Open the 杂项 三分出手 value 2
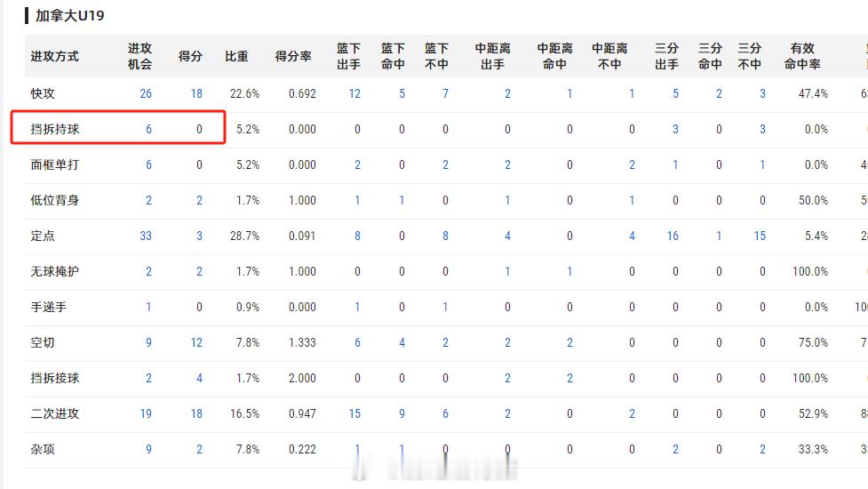868x489 pixels. point(675,449)
